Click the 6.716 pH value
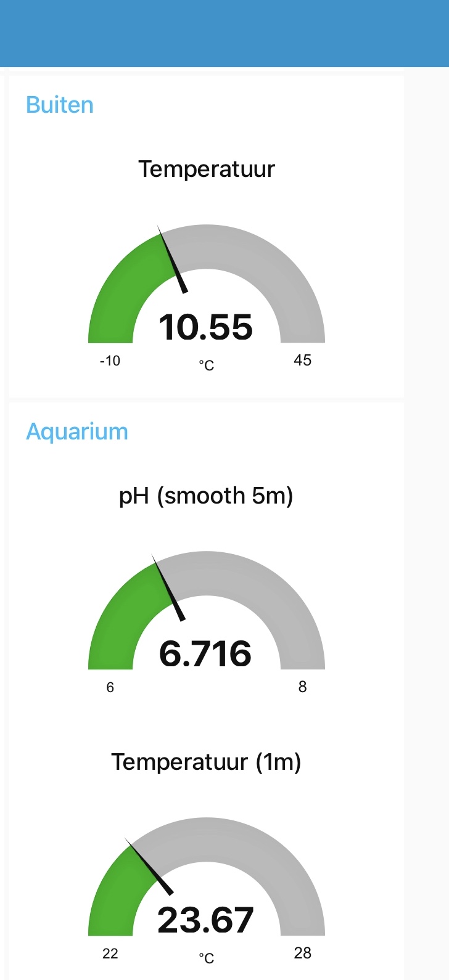Image resolution: width=449 pixels, height=980 pixels. pyautogui.click(x=206, y=654)
